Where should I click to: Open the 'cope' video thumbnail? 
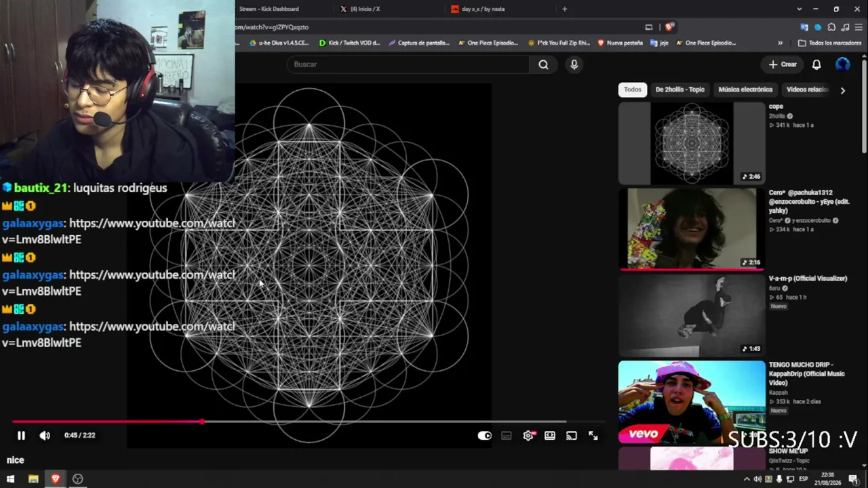click(x=692, y=143)
